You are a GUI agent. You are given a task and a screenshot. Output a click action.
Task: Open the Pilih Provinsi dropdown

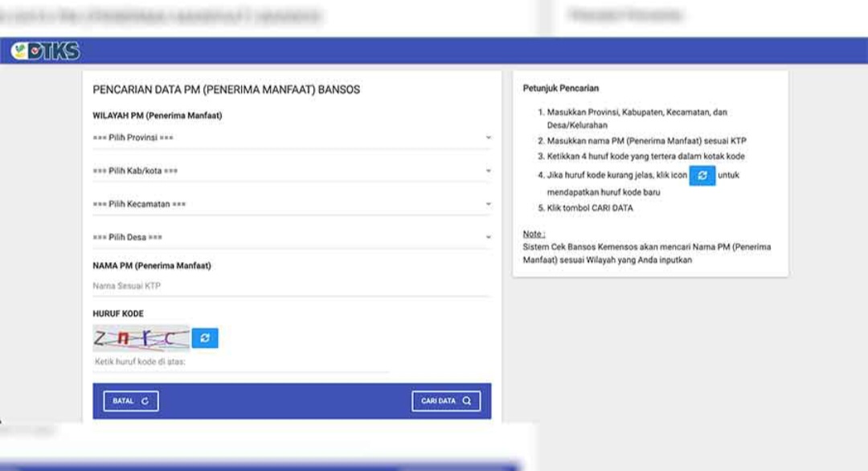tap(292, 137)
